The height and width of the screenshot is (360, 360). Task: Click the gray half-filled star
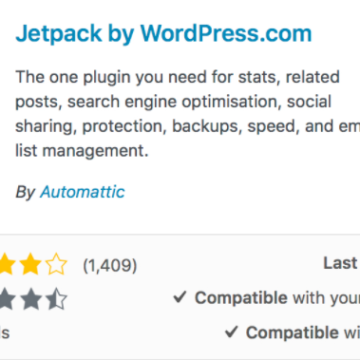click(56, 298)
